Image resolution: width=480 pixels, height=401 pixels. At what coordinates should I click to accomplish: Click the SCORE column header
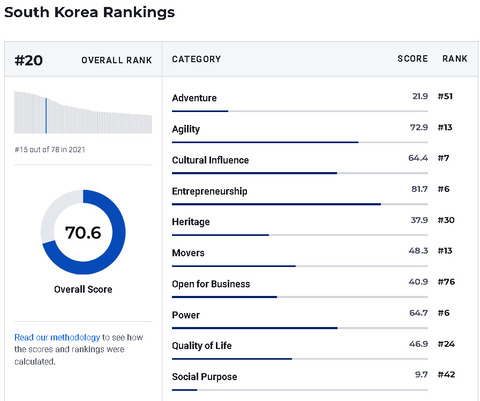point(412,59)
